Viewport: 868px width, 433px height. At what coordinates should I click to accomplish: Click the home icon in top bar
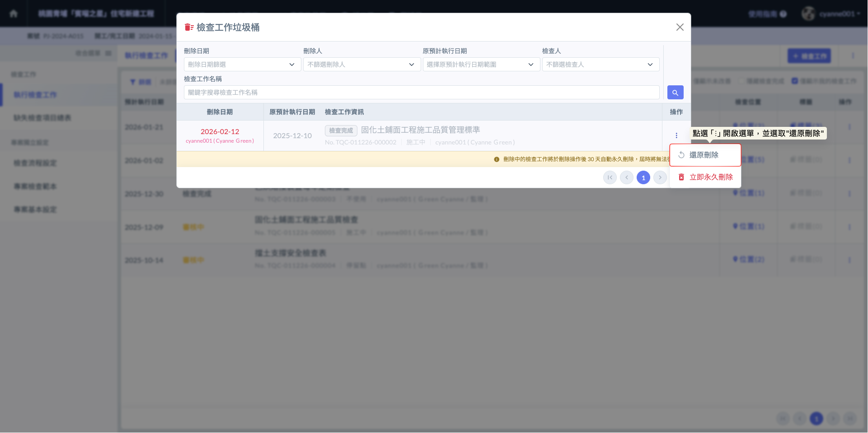pos(14,14)
